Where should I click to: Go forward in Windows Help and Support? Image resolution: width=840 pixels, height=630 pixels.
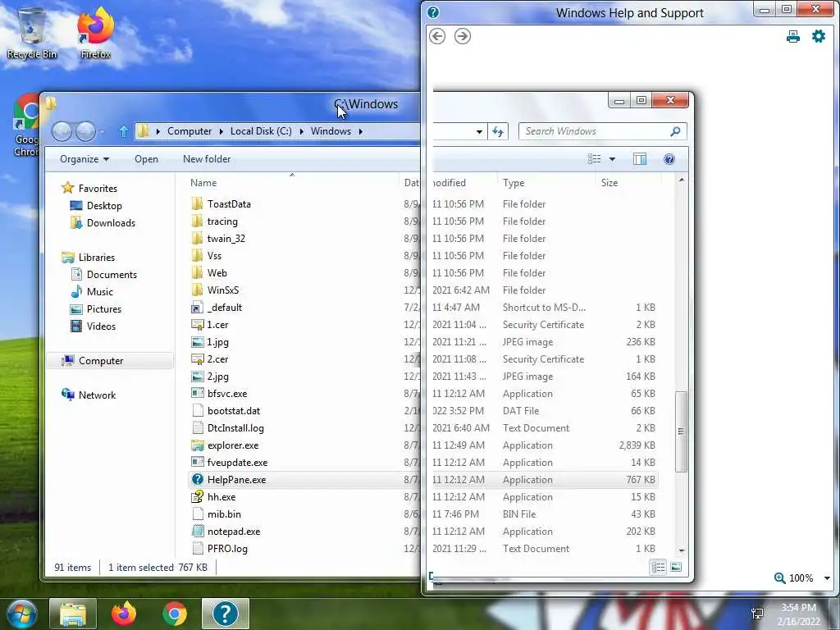[463, 36]
